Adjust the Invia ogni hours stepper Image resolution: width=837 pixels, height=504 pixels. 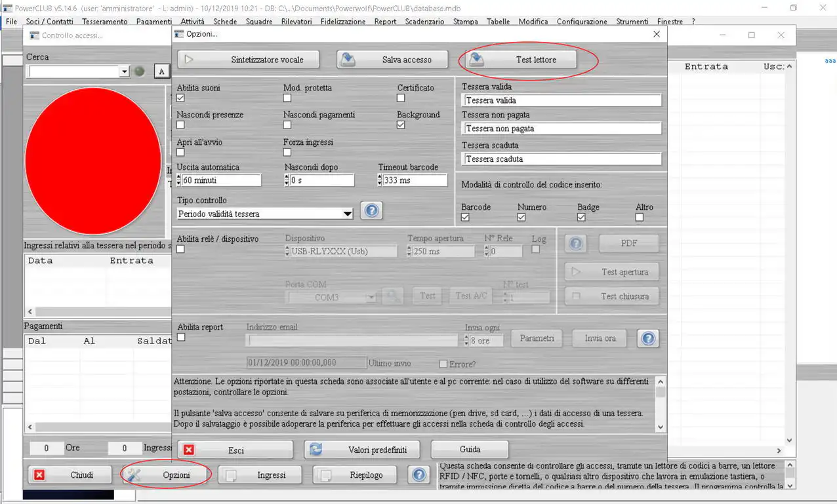(467, 341)
